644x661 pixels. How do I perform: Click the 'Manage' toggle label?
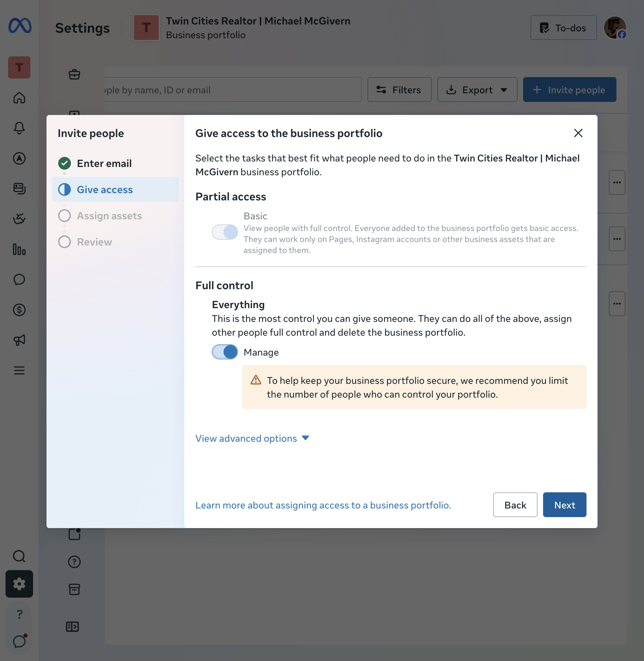[x=261, y=352]
